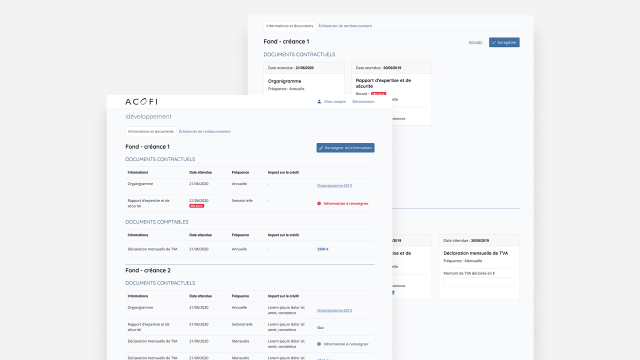Viewport: 640px width, 360px height.
Task: Click red dot icon beside Information à renseigner
Action: [x=319, y=203]
